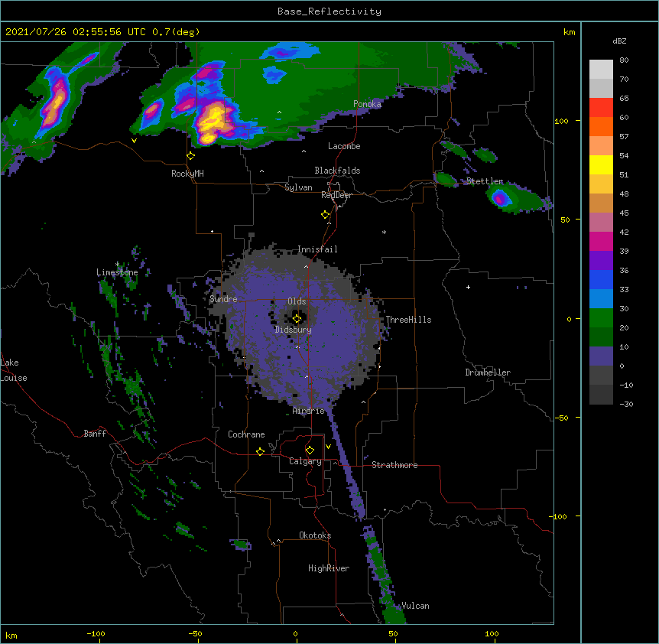Click the HighRiver label
This screenshot has height=644, width=659.
pos(329,568)
